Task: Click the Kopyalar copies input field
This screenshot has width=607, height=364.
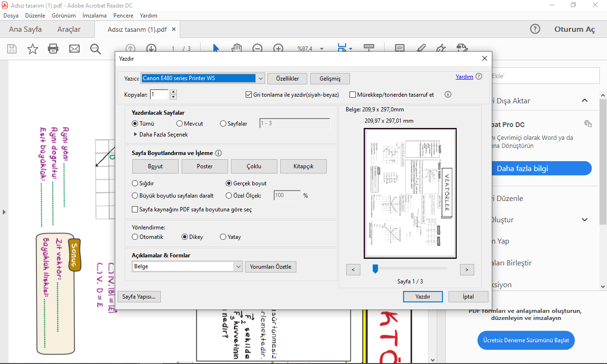Action: (159, 95)
